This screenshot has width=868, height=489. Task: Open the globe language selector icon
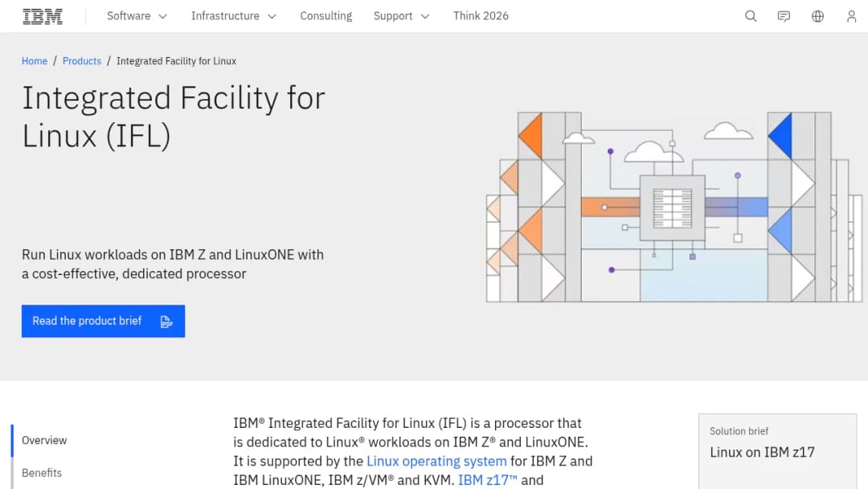(817, 16)
